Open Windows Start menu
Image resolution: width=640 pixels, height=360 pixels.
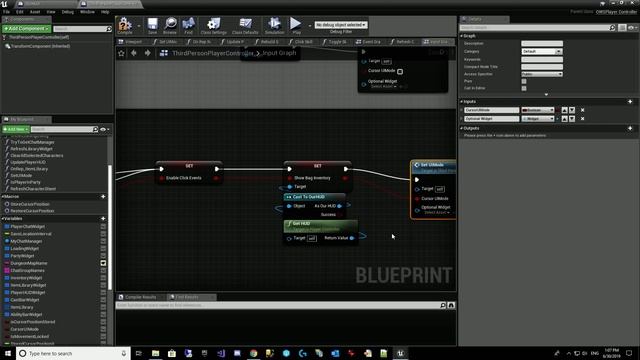point(8,353)
